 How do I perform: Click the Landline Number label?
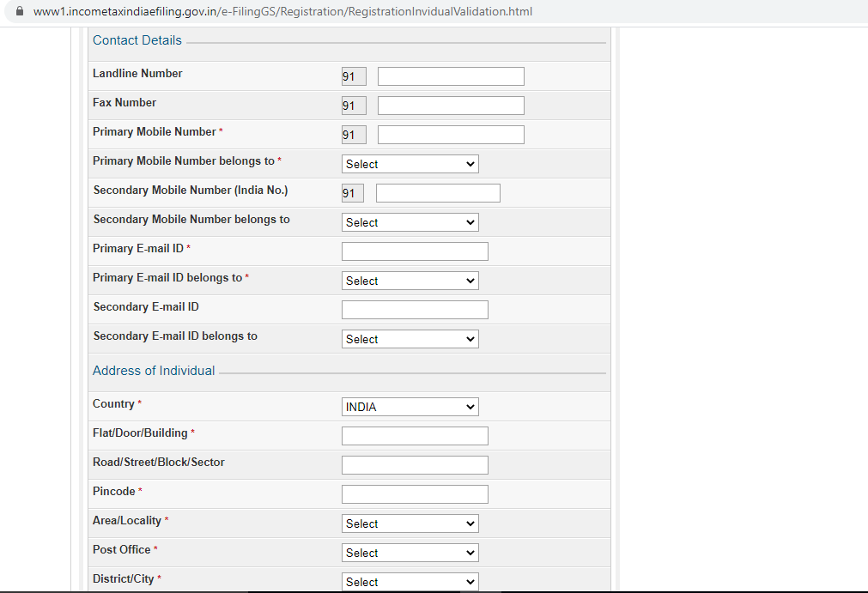coord(137,74)
